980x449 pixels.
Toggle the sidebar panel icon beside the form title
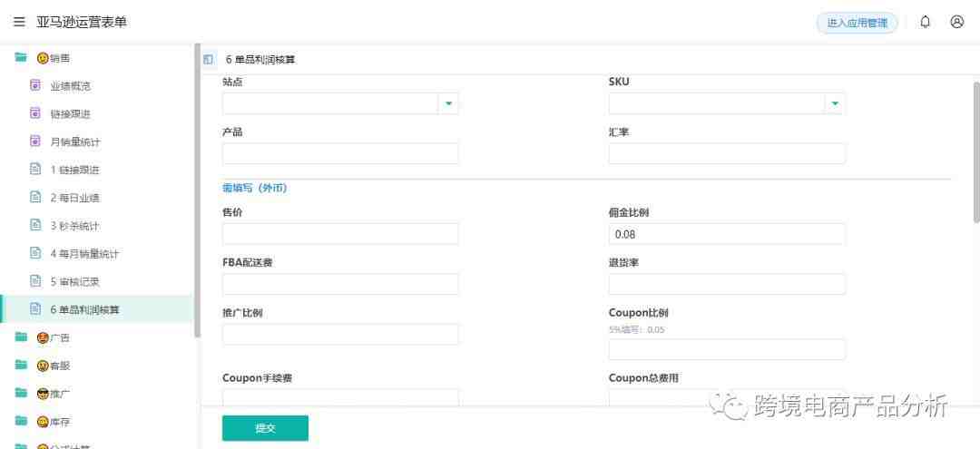pos(209,59)
